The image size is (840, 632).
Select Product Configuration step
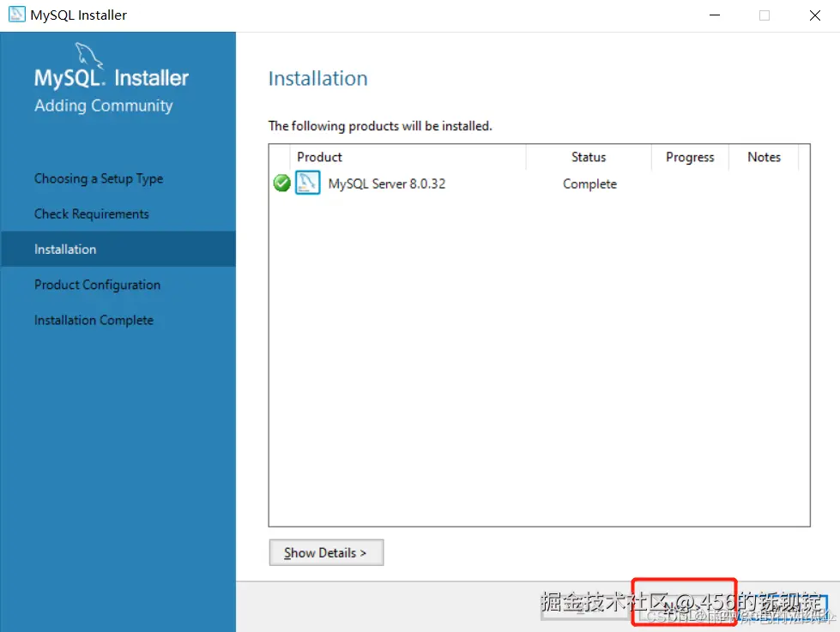[x=98, y=285]
